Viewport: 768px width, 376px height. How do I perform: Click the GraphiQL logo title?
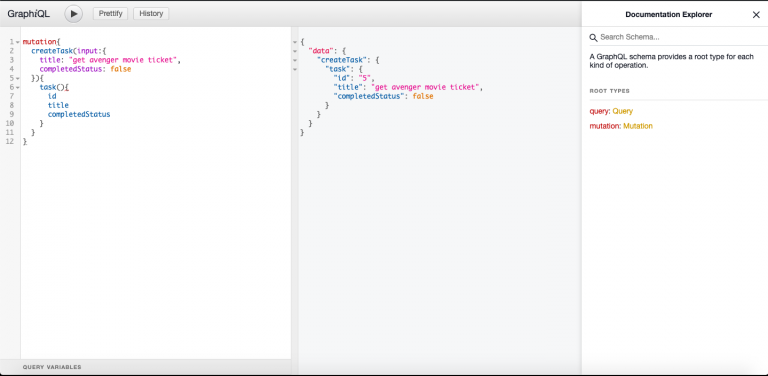pyautogui.click(x=28, y=14)
